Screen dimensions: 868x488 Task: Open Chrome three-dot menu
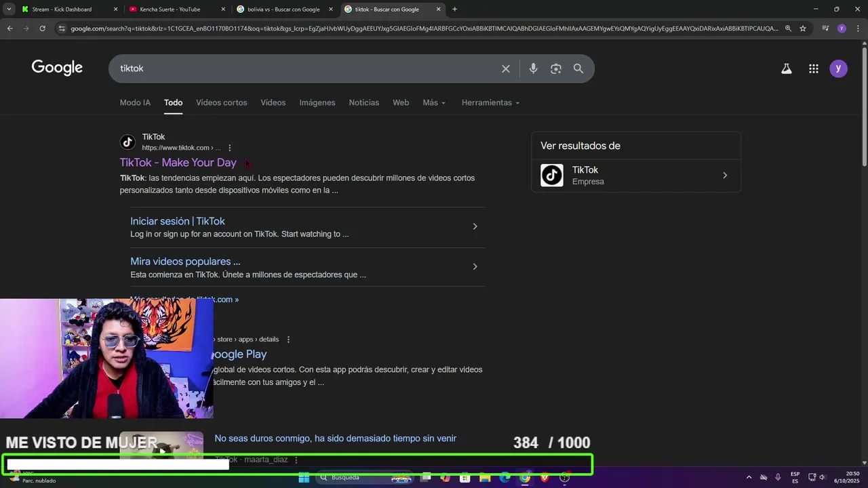(857, 28)
